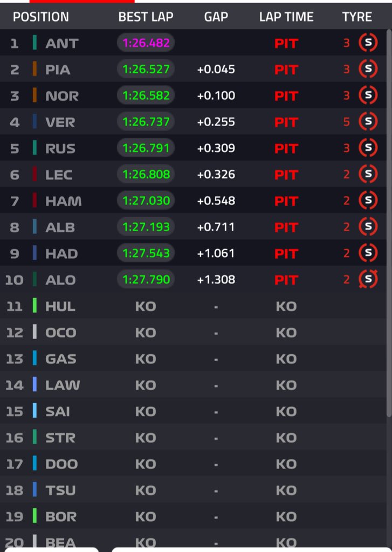Image resolution: width=392 pixels, height=552 pixels.
Task: Click Leclerc's soft tyre icon
Action: pos(368,174)
